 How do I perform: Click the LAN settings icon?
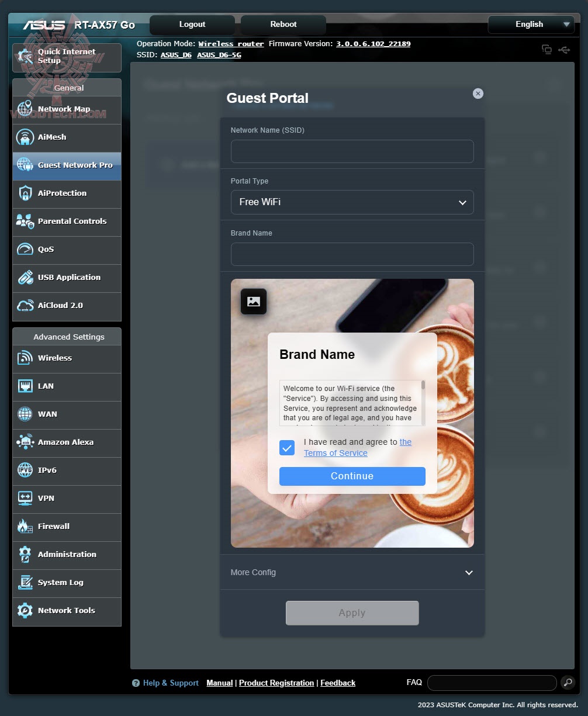click(25, 386)
